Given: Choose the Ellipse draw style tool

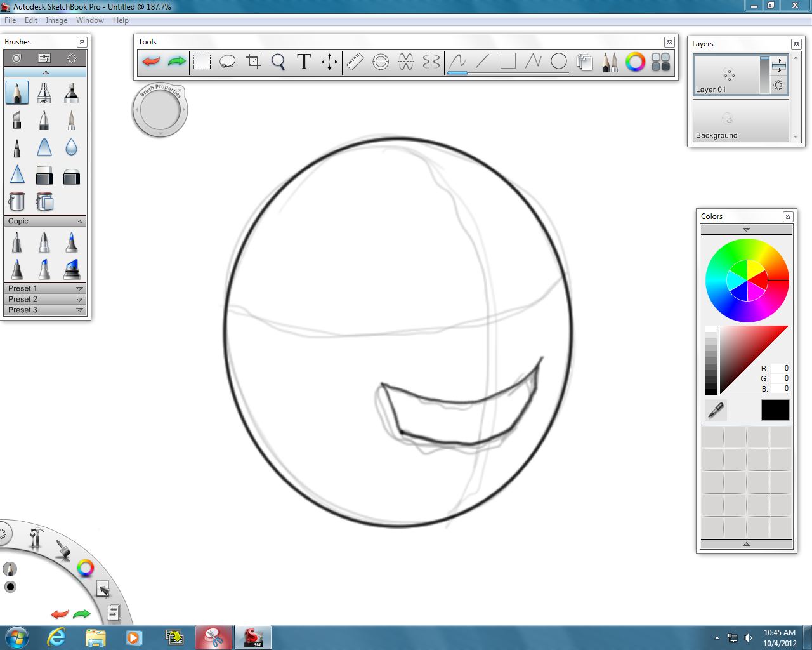Looking at the screenshot, I should click(559, 61).
